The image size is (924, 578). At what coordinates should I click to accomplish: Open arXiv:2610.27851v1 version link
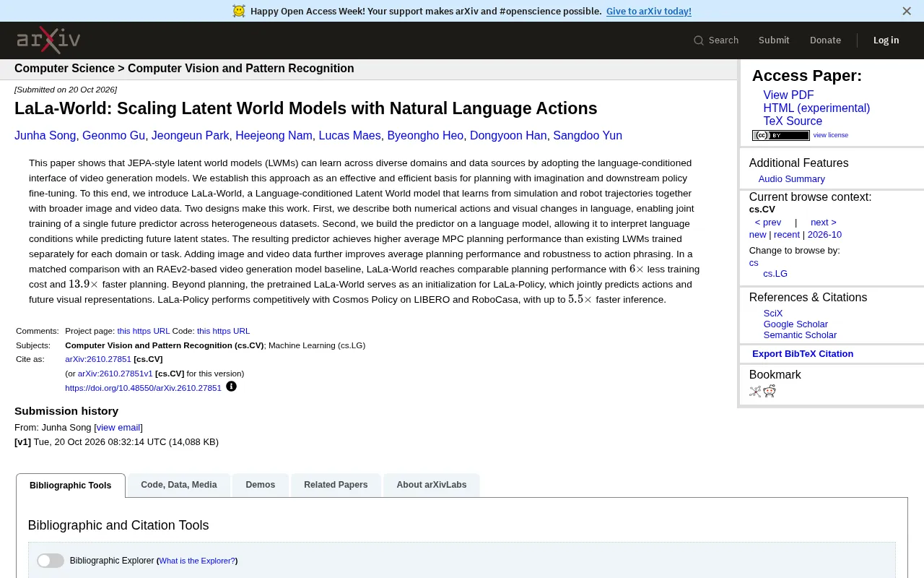pos(115,374)
